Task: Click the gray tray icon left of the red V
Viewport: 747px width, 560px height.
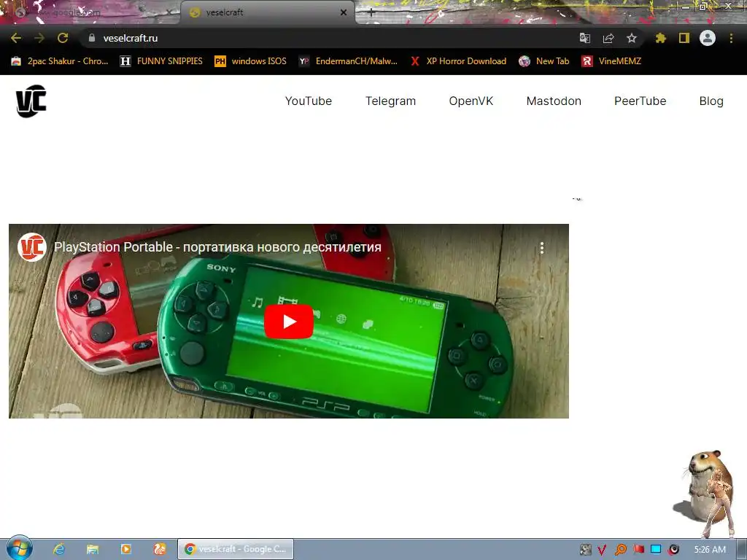Action: pos(586,550)
